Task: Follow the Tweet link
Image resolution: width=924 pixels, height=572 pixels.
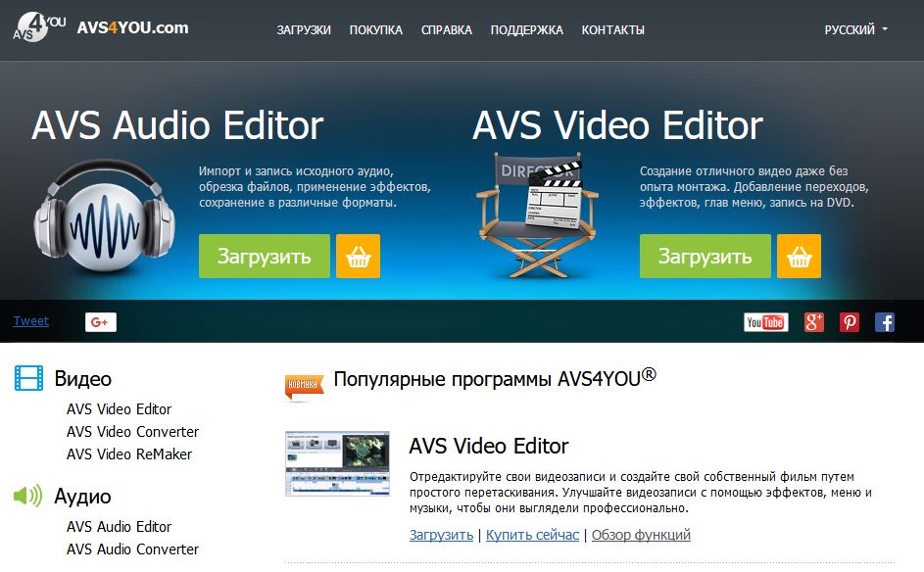Action: click(x=30, y=321)
